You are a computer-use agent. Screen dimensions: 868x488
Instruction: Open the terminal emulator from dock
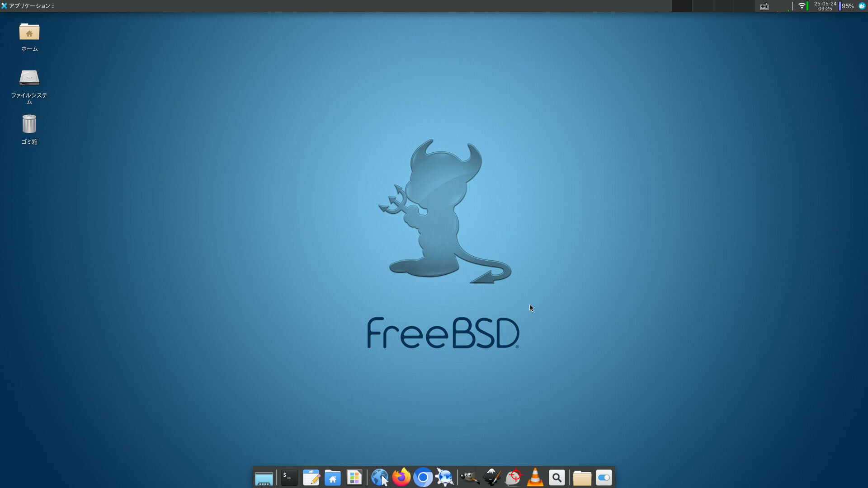289,478
